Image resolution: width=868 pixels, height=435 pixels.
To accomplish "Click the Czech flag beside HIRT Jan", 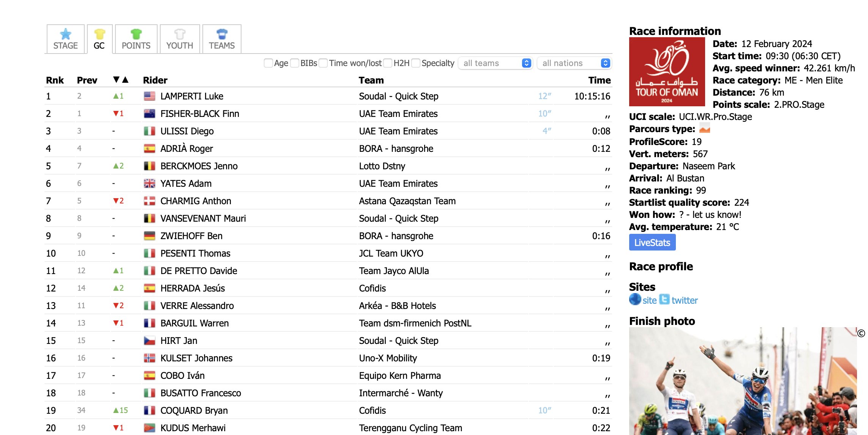I will (x=150, y=340).
